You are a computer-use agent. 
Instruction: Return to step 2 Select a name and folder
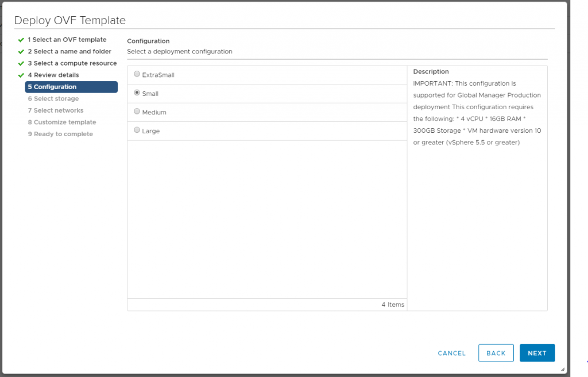coord(69,52)
